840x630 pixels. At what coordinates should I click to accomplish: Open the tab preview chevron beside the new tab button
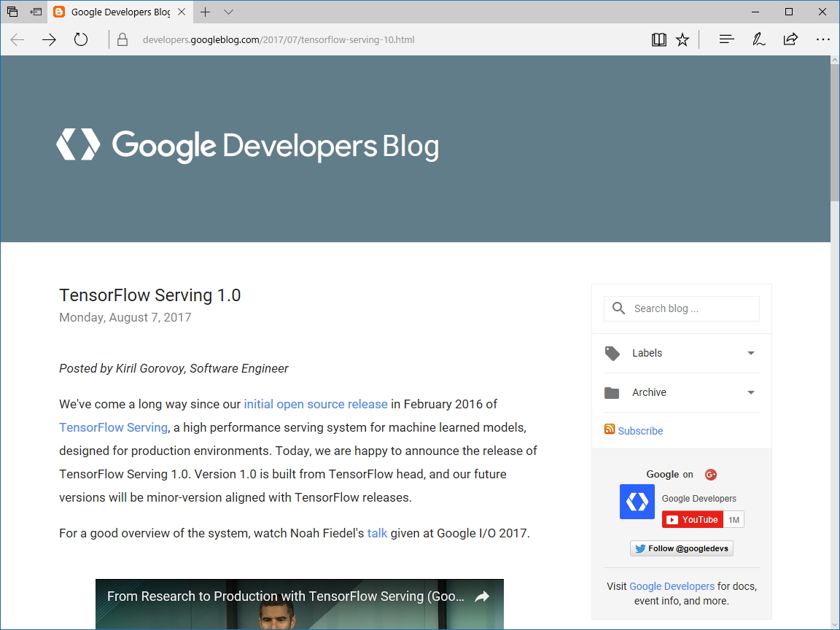pos(228,12)
